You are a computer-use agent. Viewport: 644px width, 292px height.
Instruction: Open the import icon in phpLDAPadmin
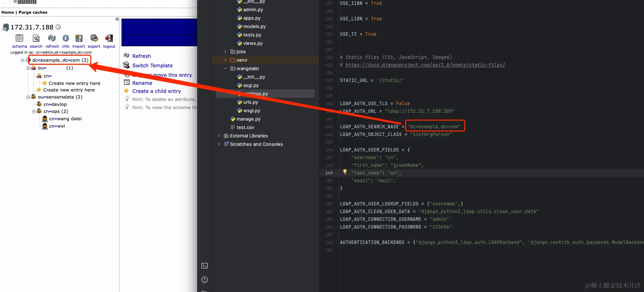(x=79, y=38)
